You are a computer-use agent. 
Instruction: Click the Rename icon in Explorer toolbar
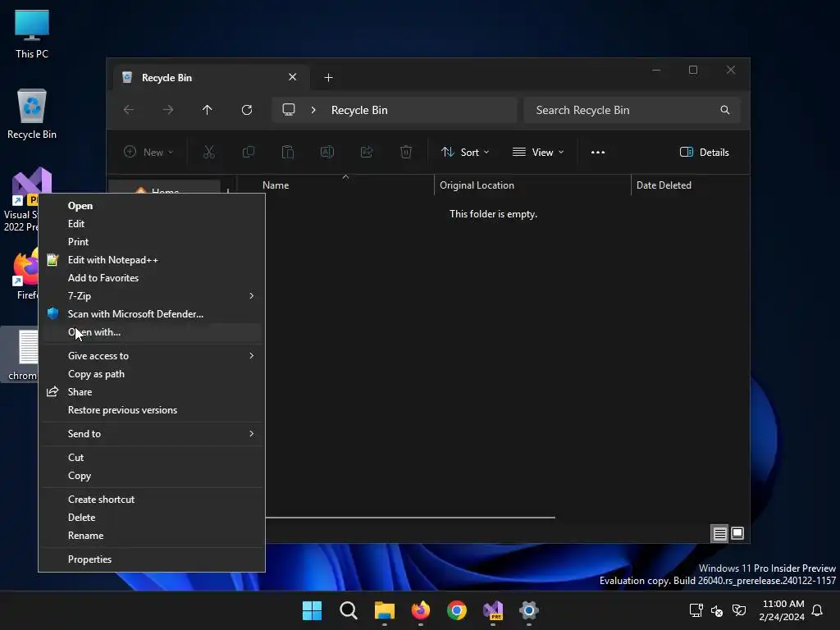tap(327, 152)
